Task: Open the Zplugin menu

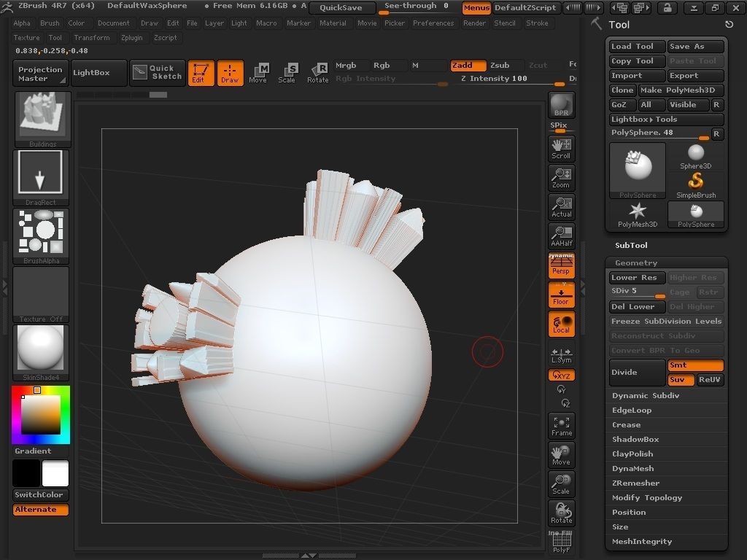Action: point(131,38)
